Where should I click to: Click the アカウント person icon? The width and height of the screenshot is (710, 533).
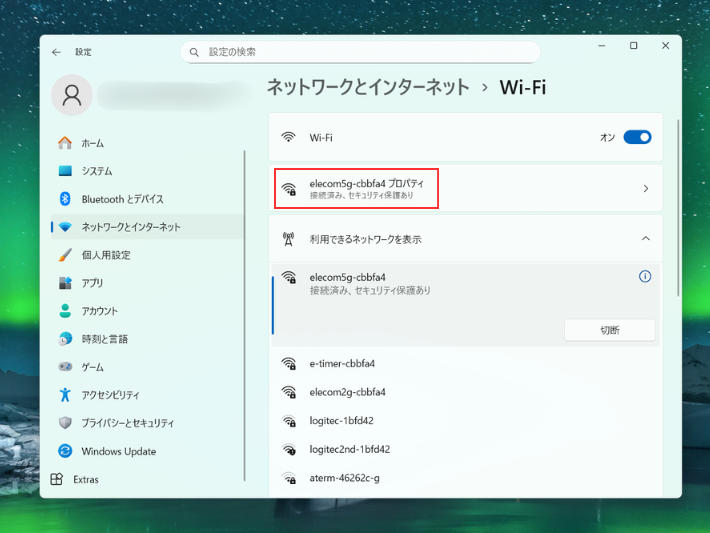pyautogui.click(x=65, y=311)
